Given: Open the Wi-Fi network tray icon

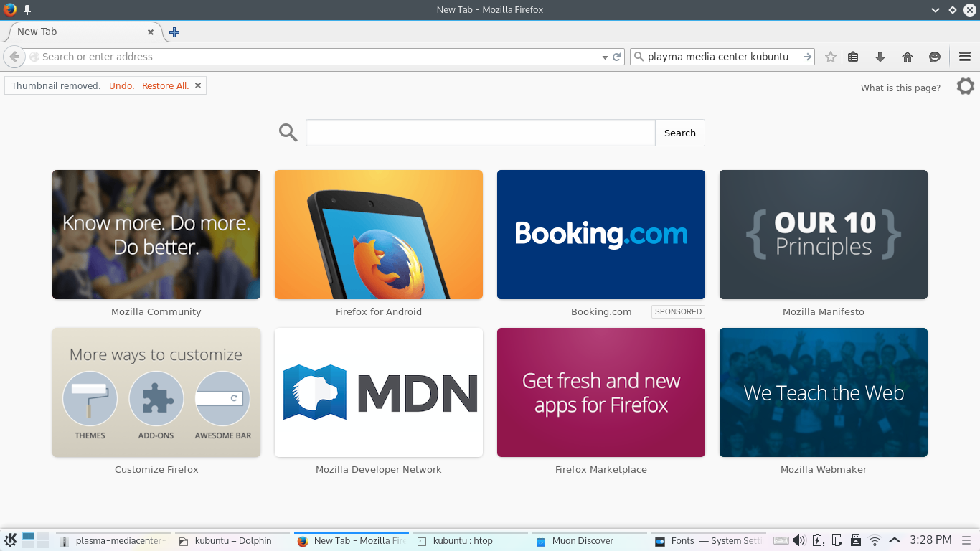Looking at the screenshot, I should click(x=875, y=540).
